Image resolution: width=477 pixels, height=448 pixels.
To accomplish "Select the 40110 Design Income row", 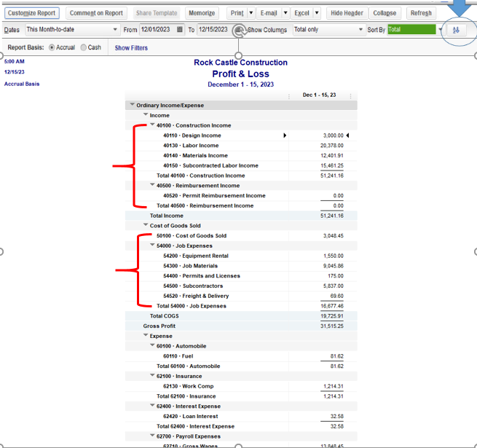I will tap(241, 135).
